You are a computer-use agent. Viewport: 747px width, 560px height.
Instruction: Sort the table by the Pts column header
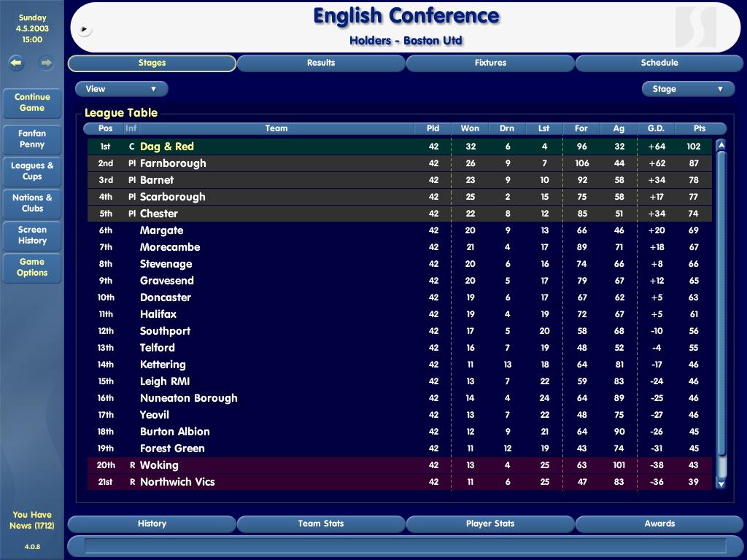point(700,128)
